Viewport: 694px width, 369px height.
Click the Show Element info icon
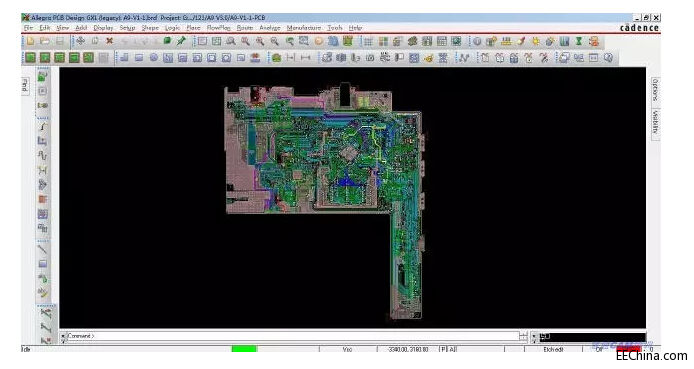477,42
